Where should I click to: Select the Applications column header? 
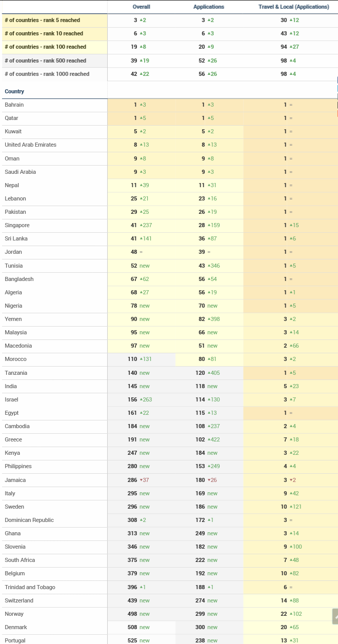click(209, 7)
